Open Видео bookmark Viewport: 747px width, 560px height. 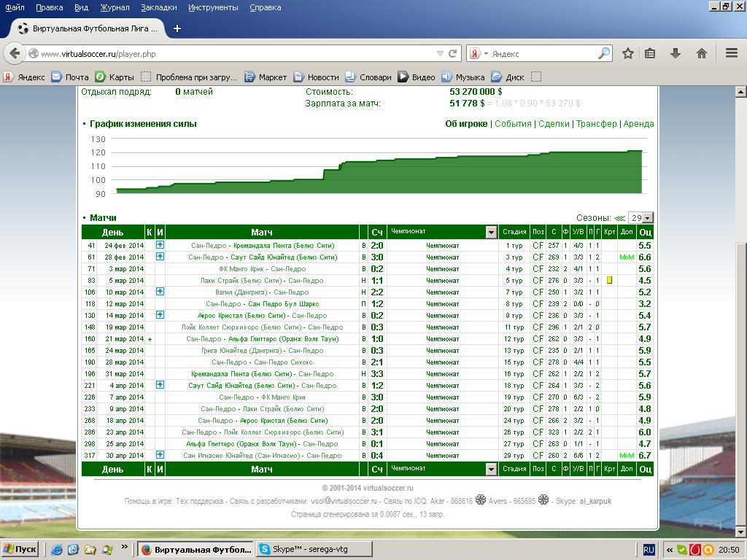pos(417,77)
